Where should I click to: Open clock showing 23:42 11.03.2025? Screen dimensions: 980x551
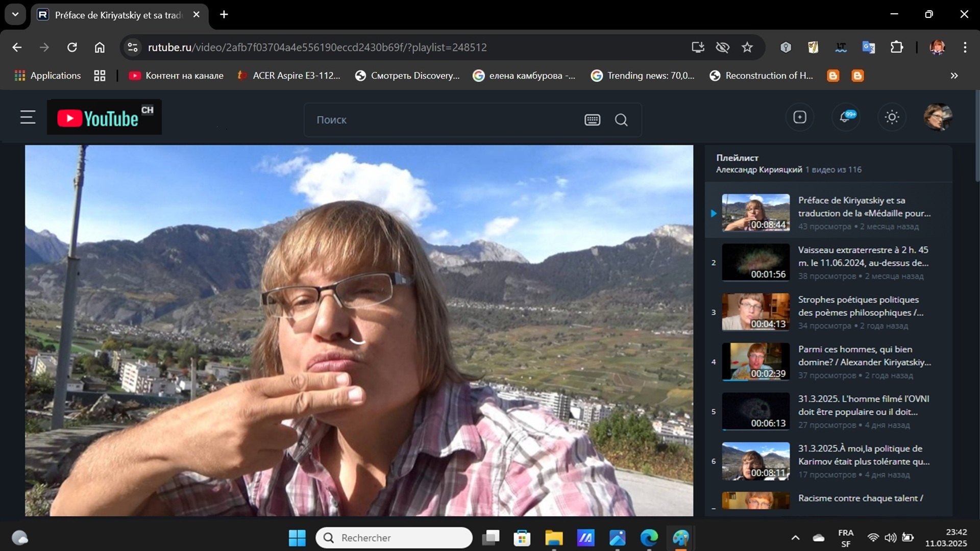946,538
